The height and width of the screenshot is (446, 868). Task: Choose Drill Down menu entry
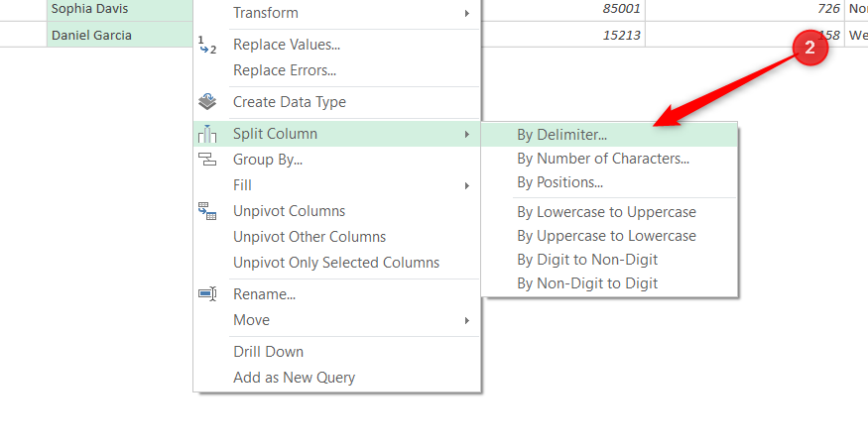pyautogui.click(x=336, y=352)
